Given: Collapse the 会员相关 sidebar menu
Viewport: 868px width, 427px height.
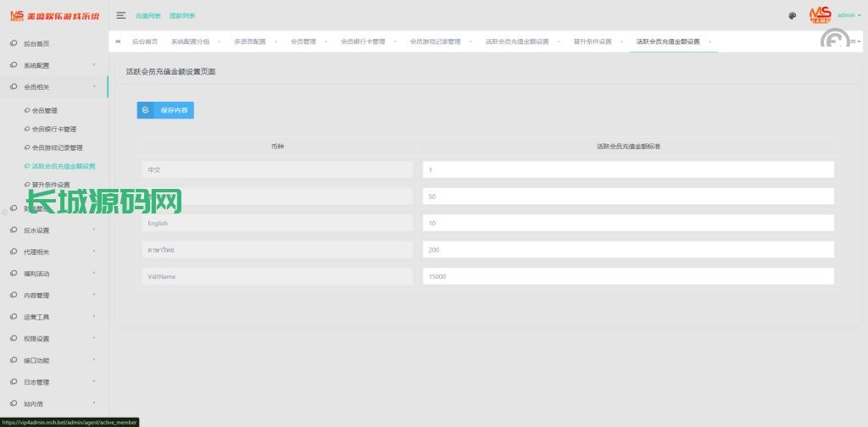Looking at the screenshot, I should tap(53, 86).
